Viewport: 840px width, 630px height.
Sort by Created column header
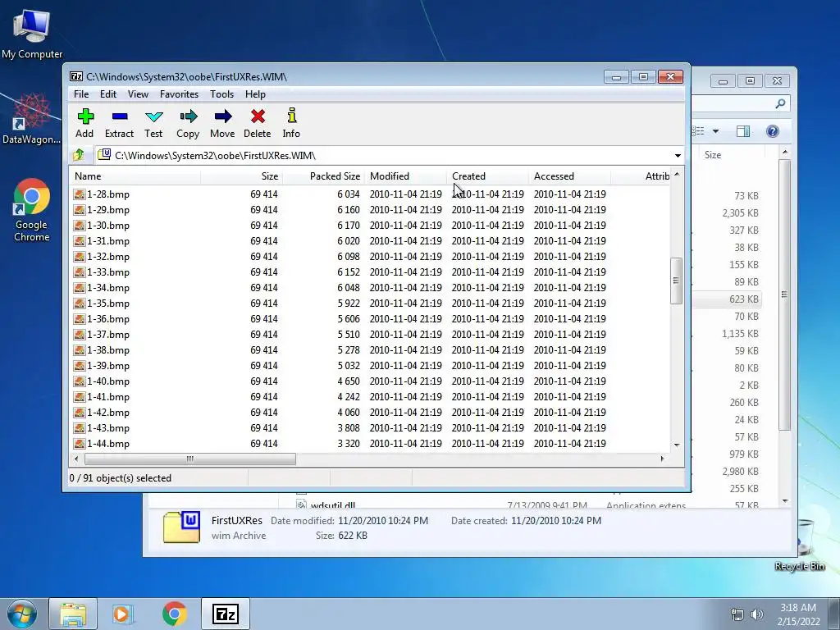(x=487, y=176)
